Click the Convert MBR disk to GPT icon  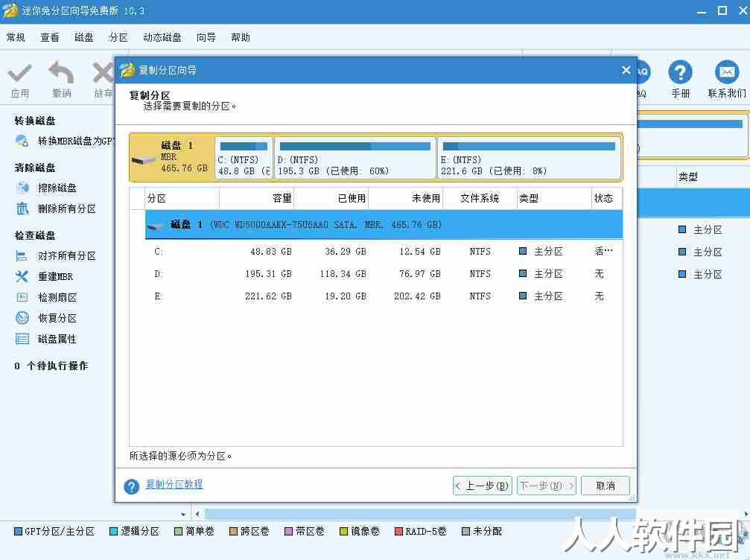click(22, 141)
